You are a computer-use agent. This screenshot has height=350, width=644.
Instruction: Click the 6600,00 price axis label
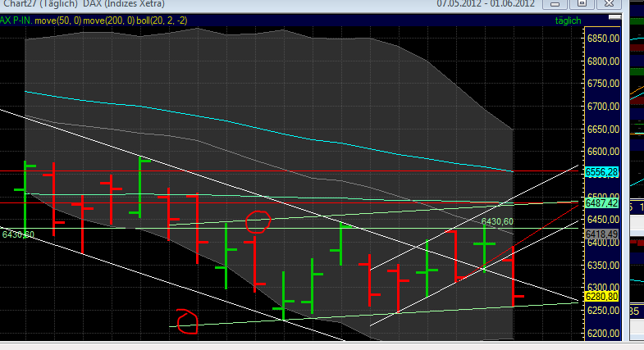(603, 152)
